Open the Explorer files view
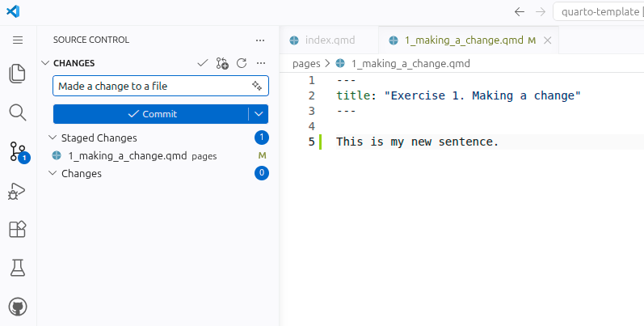This screenshot has height=326, width=644. point(17,74)
